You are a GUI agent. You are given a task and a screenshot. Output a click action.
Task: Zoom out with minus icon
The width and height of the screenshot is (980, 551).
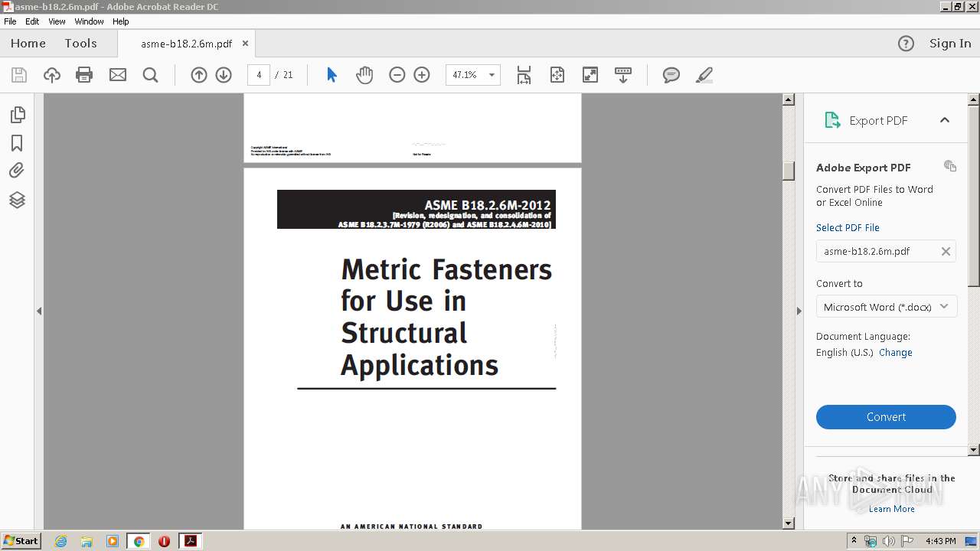[x=397, y=75]
